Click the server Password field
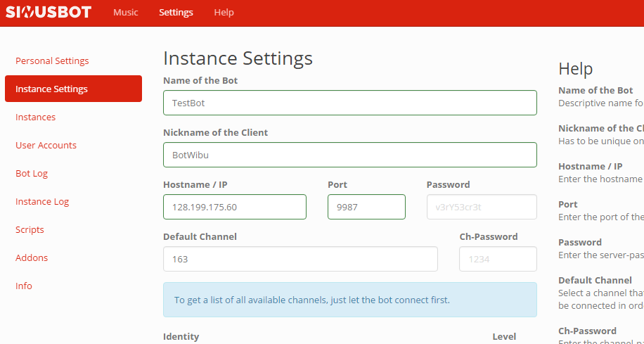 click(481, 207)
